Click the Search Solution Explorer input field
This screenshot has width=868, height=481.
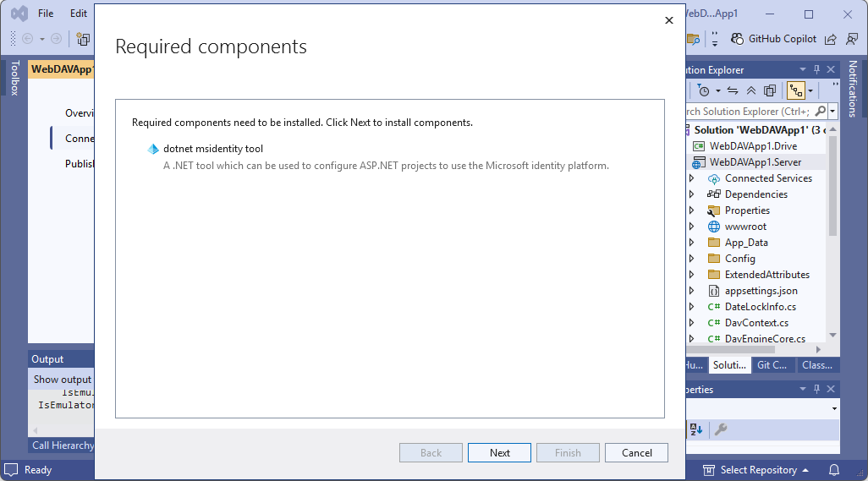pyautogui.click(x=750, y=111)
